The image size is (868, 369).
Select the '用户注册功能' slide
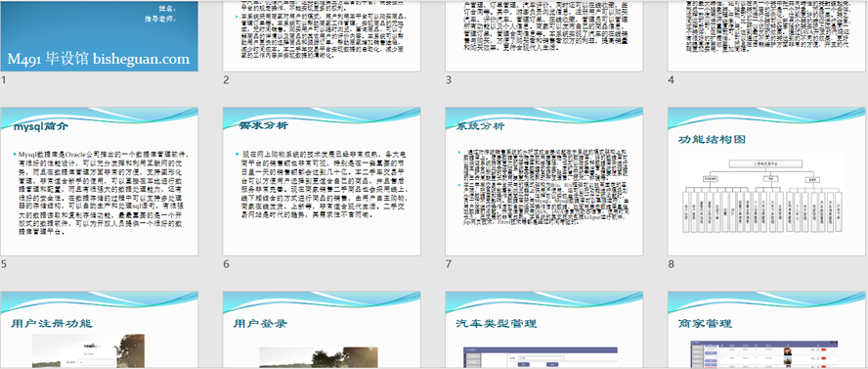coord(99,330)
